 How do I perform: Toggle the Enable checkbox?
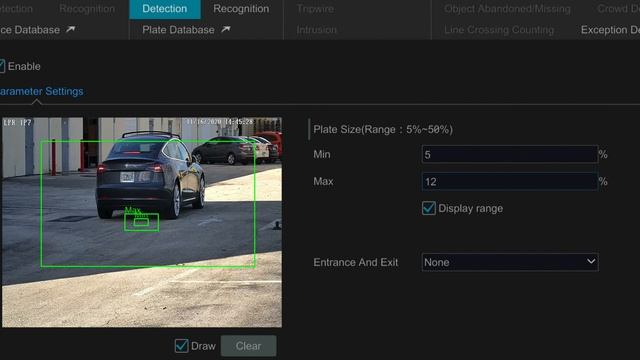2,66
